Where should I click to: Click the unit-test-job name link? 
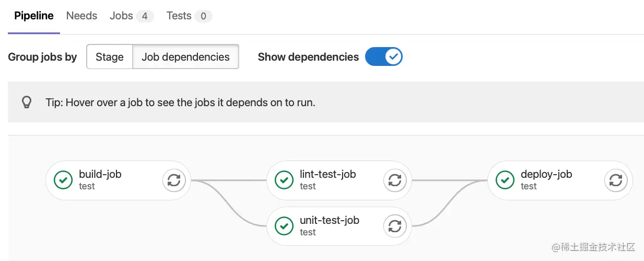point(329,220)
